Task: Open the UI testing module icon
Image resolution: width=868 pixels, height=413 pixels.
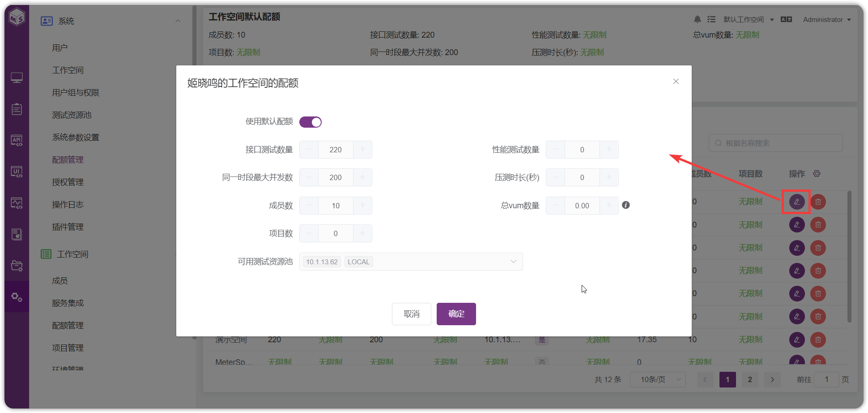Action: [17, 172]
